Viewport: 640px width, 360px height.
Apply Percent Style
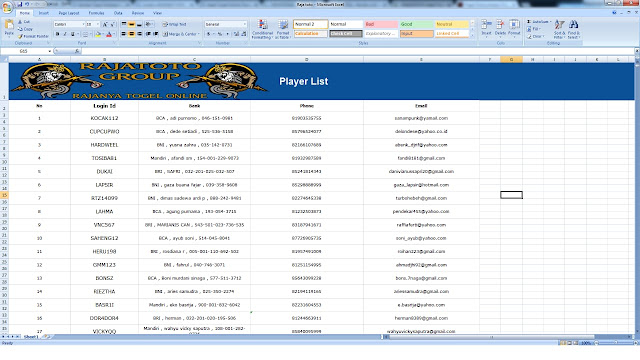coord(220,34)
